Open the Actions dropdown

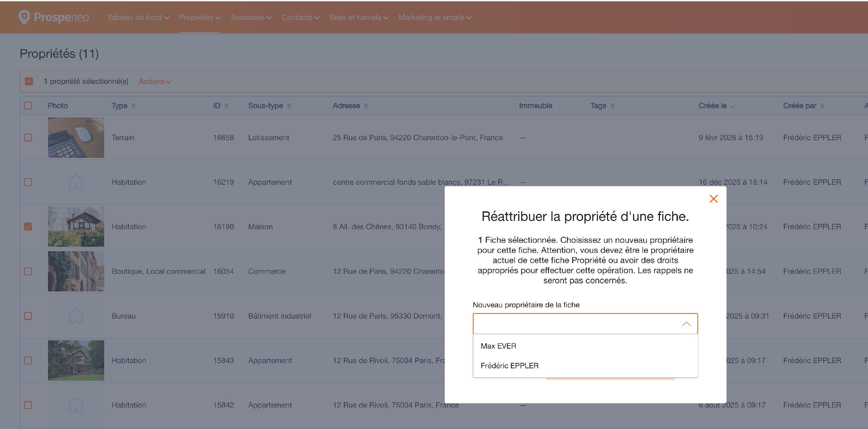click(x=155, y=82)
